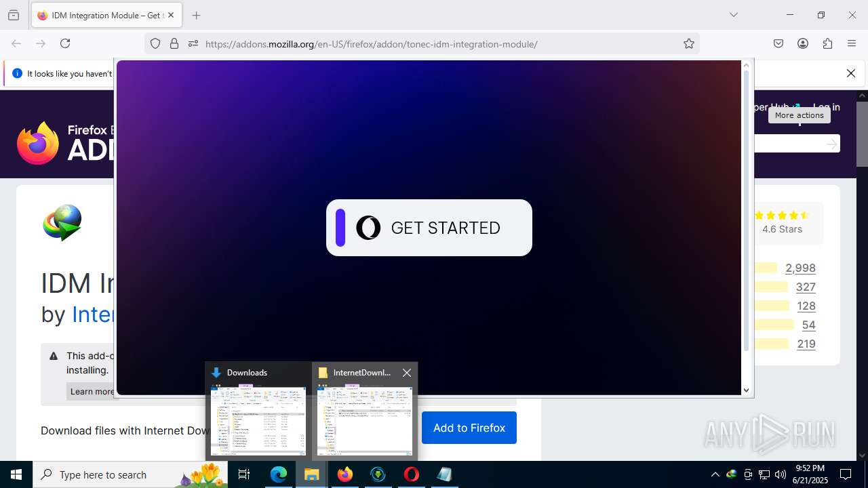Click the 2,998 five-star reviews count
Viewport: 868px width, 488px height.
coord(800,268)
